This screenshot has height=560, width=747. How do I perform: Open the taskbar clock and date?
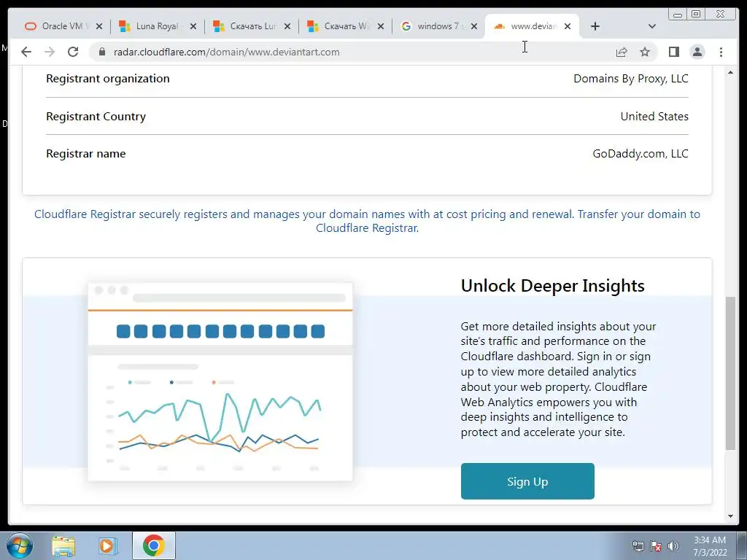pos(710,546)
